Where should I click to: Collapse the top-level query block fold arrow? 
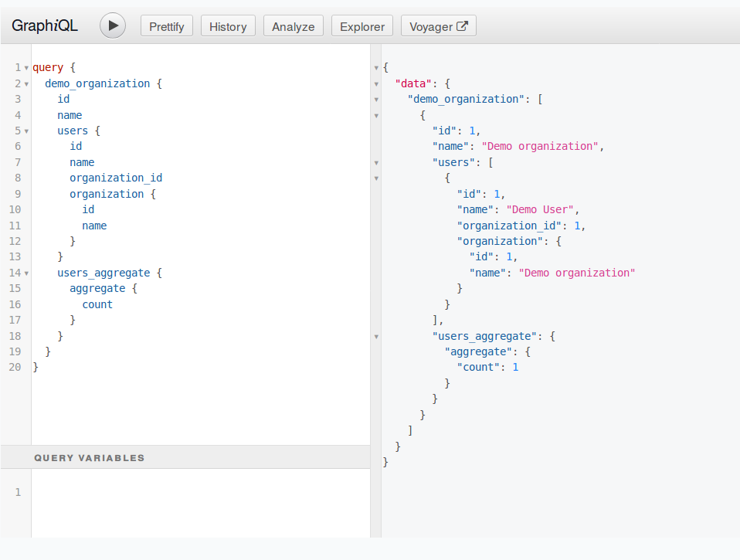pos(26,67)
